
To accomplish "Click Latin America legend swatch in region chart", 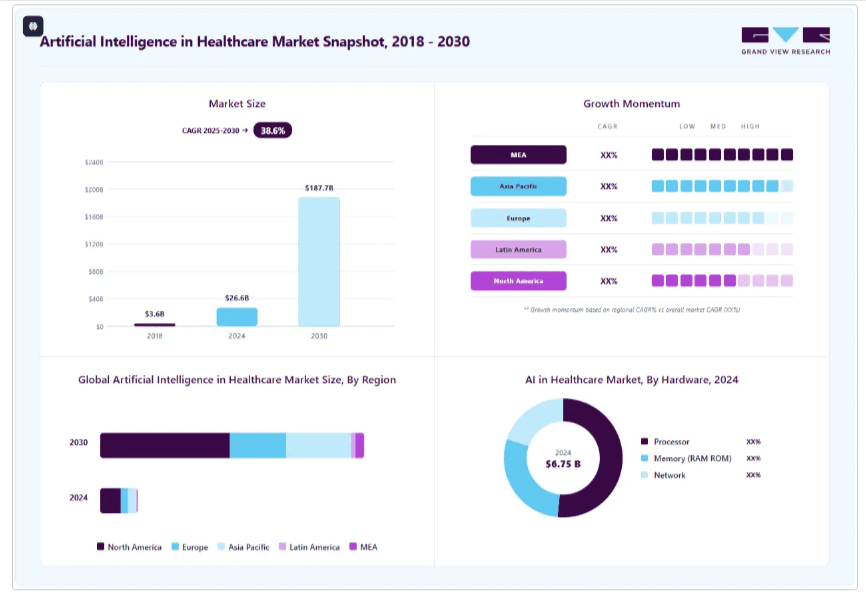I will point(282,546).
